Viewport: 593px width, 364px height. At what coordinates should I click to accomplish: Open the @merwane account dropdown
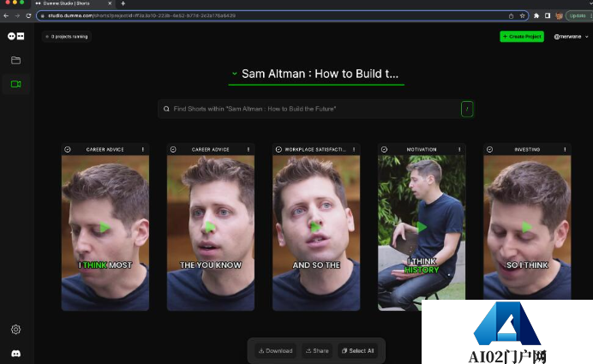point(571,37)
